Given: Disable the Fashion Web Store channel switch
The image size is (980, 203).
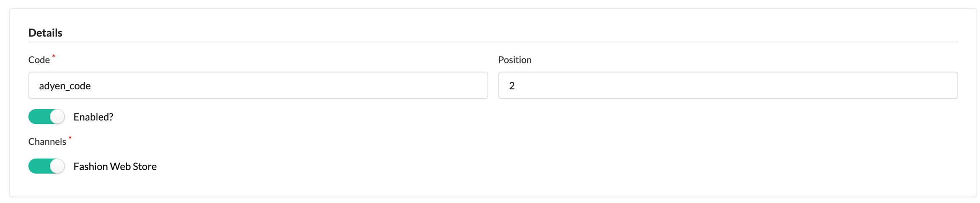Looking at the screenshot, I should pyautogui.click(x=46, y=166).
